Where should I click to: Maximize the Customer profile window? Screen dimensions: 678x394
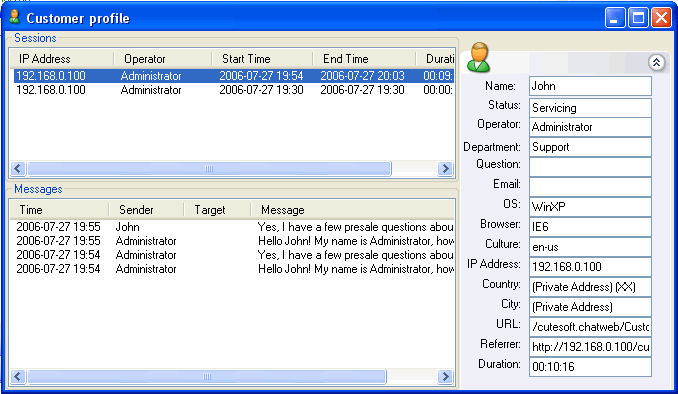(x=638, y=18)
